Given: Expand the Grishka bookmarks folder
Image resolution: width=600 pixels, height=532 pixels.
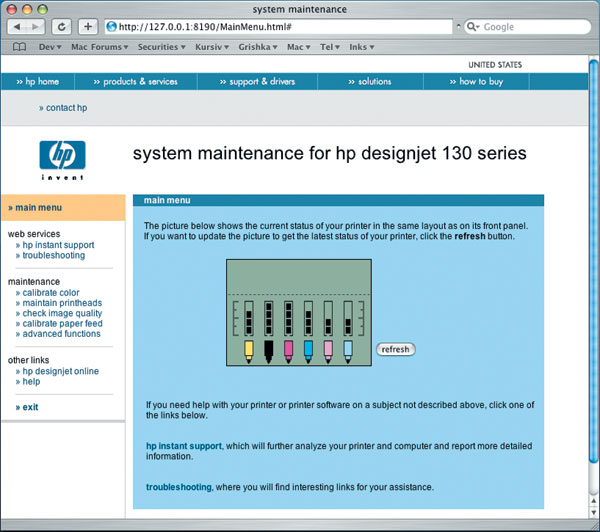Looking at the screenshot, I should [x=258, y=47].
